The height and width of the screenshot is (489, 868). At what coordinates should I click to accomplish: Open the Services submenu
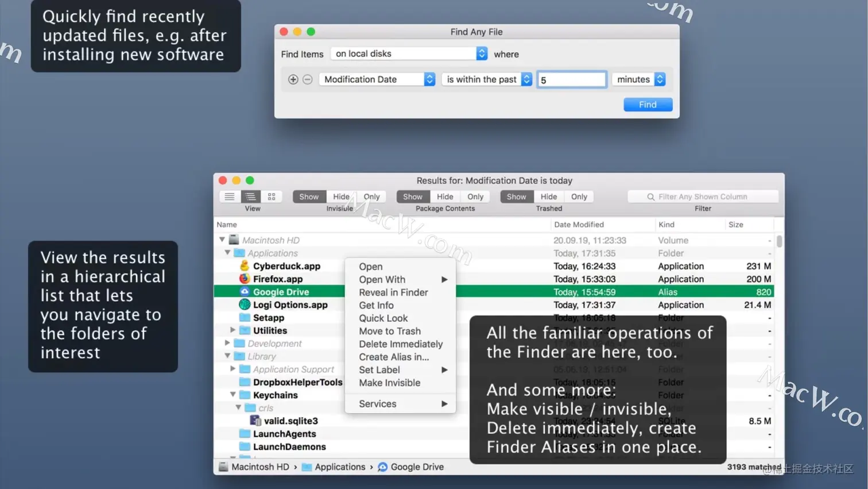[400, 404]
